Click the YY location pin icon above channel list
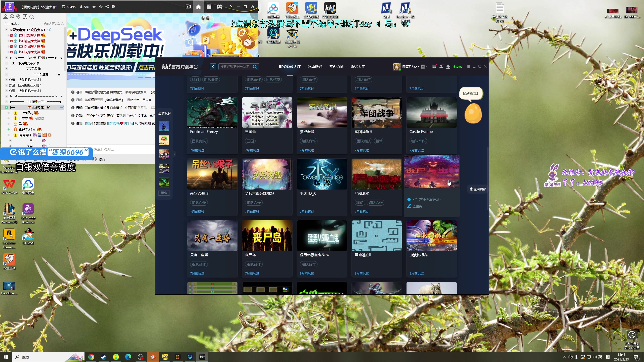This screenshot has height=362, width=644. pyautogui.click(x=18, y=17)
